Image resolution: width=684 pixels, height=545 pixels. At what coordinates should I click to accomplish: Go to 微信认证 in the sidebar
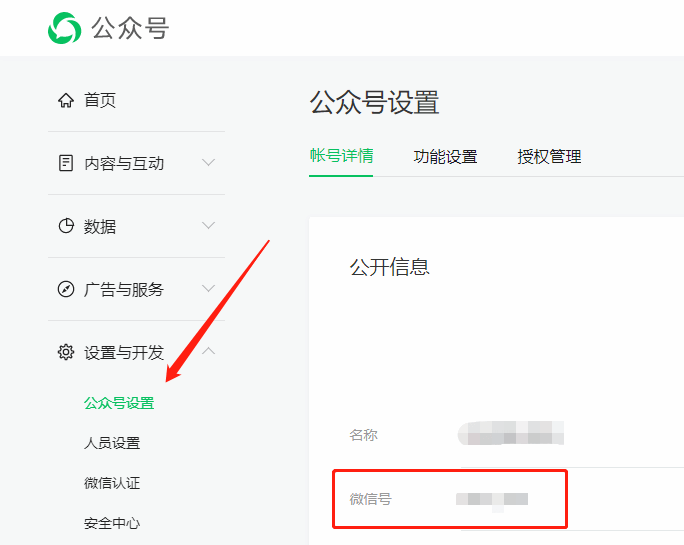[x=112, y=483]
